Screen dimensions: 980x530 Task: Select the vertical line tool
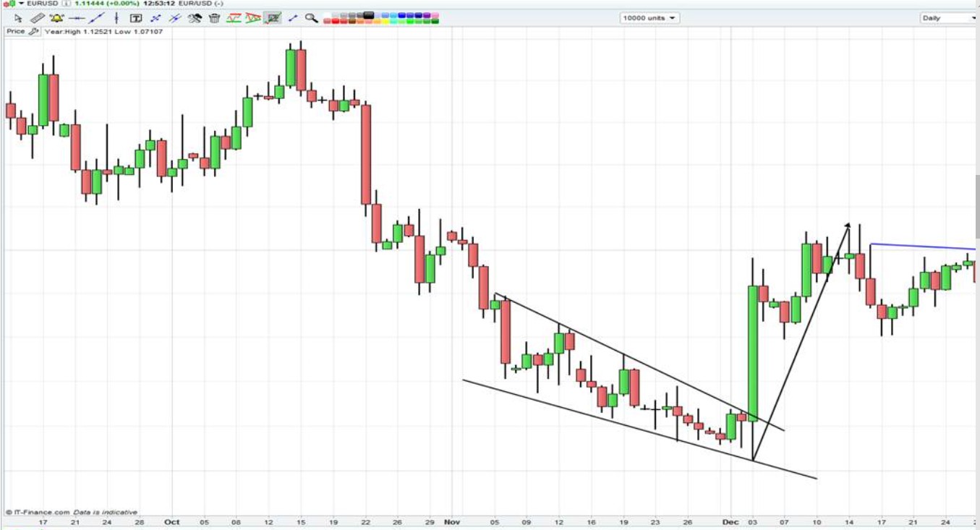coord(116,18)
